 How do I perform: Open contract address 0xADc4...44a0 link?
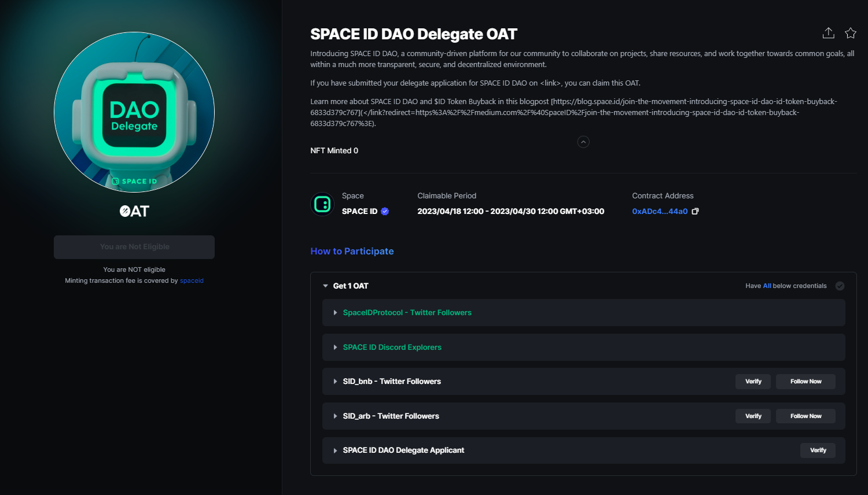(660, 212)
